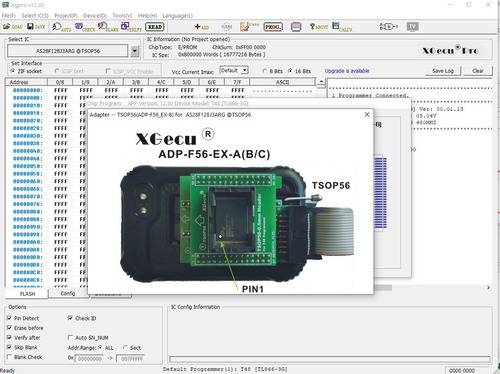Open the ABOUT info icon
Image resolution: width=500 pixels, height=374 pixels.
coord(318,27)
